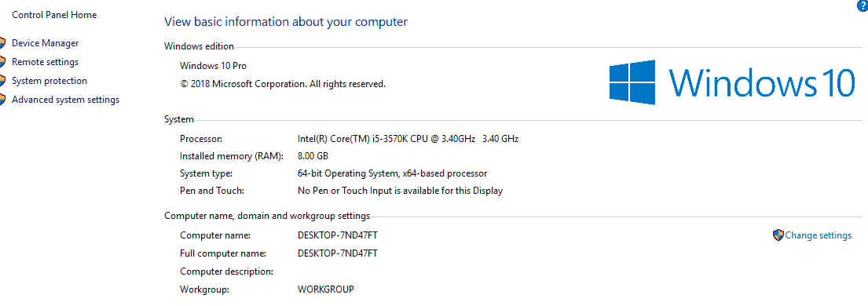Click the shield icon next to Device Manager
The height and width of the screenshot is (306, 868).
coord(2,43)
